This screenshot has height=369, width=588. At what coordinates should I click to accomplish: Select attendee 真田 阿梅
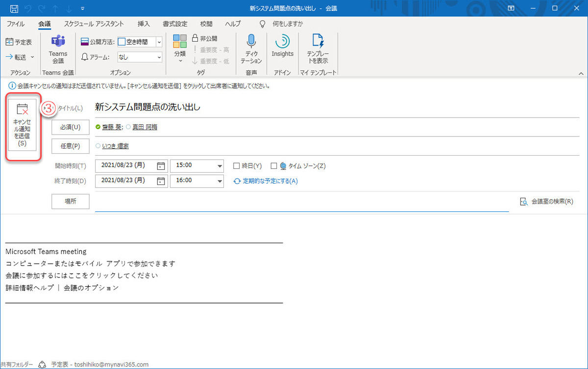145,127
